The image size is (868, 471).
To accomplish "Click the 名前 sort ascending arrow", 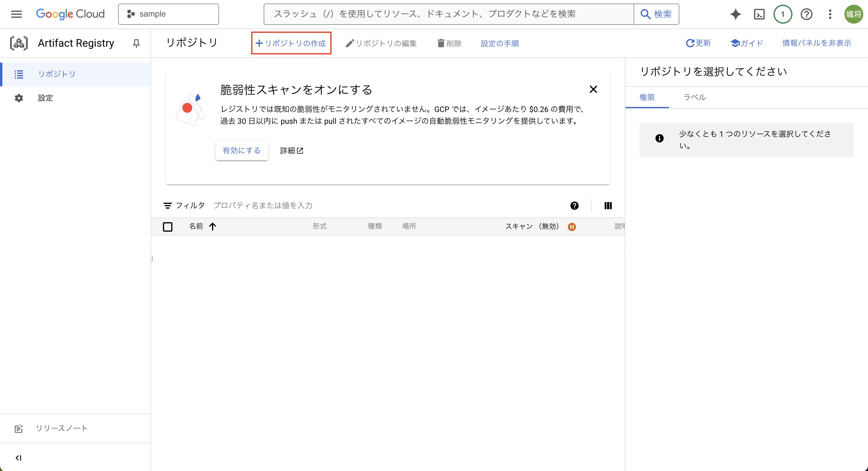I will (212, 227).
